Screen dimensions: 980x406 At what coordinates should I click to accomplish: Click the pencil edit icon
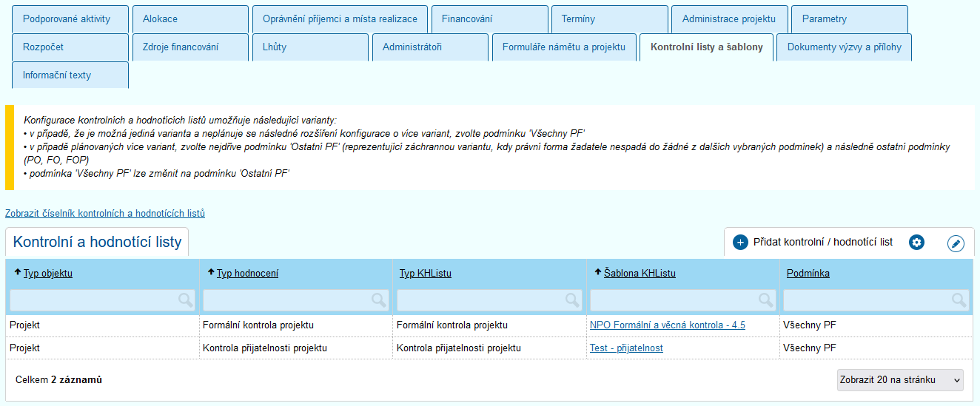point(956,243)
